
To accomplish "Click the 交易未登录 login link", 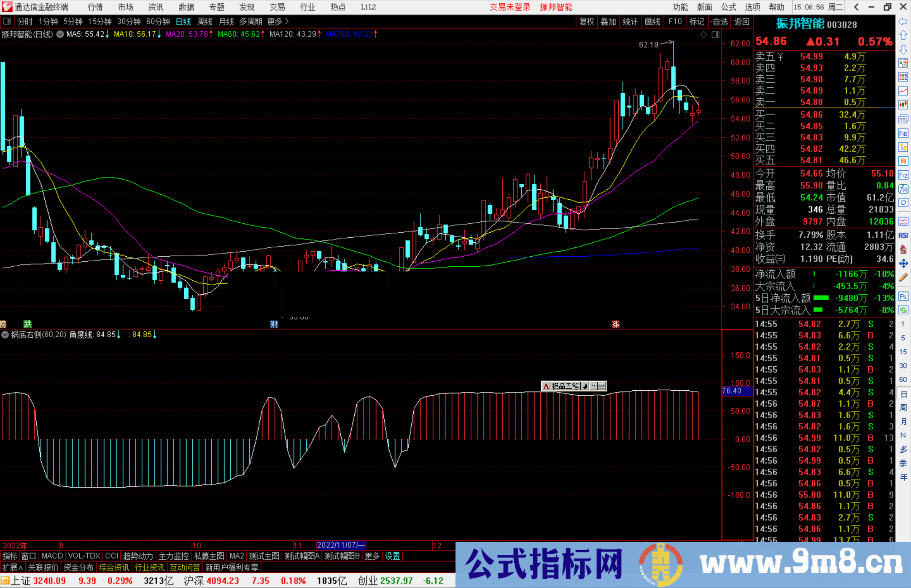I will pyautogui.click(x=510, y=7).
